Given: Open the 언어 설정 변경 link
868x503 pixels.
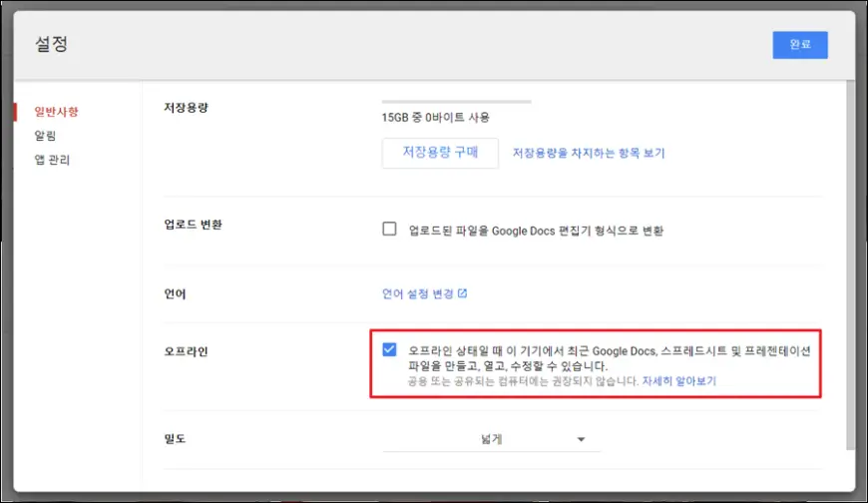Looking at the screenshot, I should [418, 293].
